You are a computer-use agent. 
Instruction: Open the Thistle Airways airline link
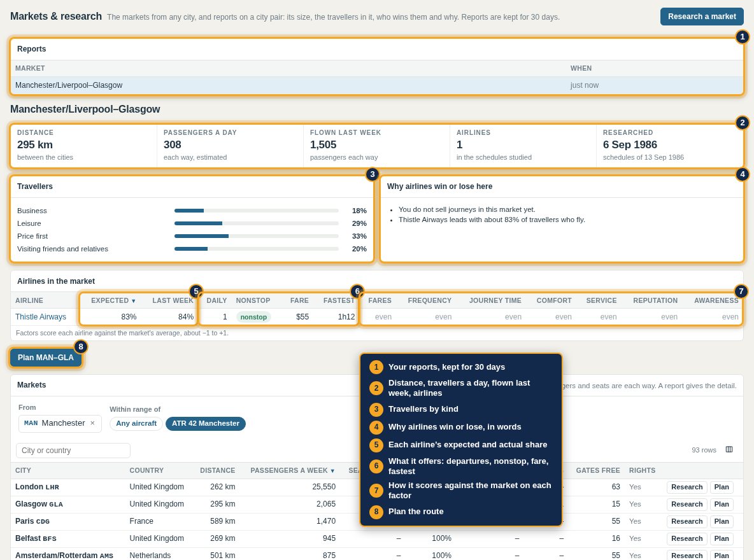pos(40,317)
